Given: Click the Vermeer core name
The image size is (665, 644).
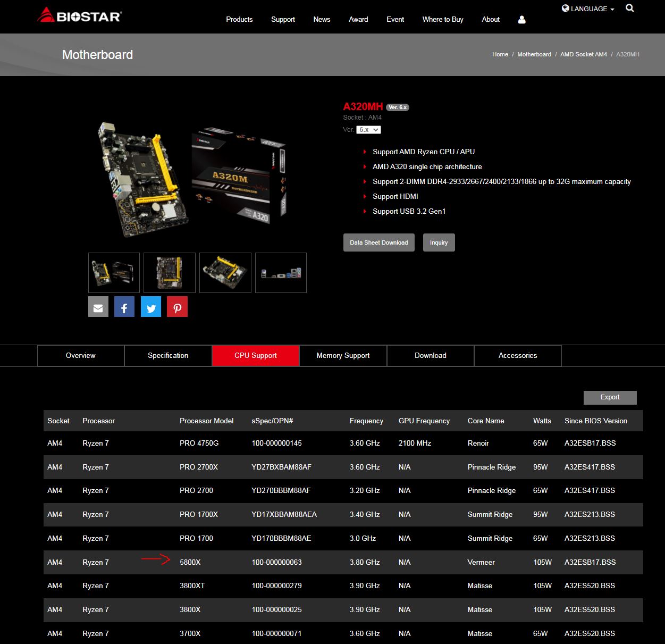Looking at the screenshot, I should point(481,562).
